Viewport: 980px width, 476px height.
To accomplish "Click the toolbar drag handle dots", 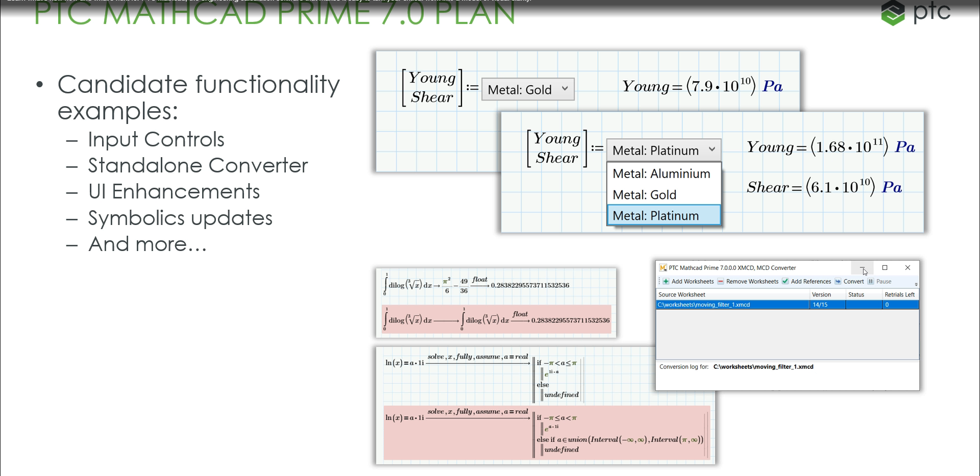I will coord(659,282).
